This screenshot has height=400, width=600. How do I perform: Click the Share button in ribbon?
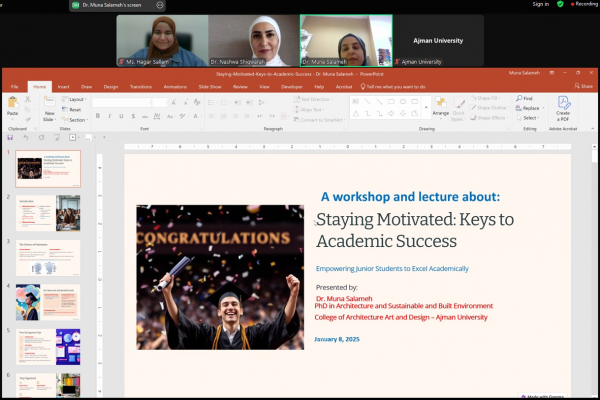click(x=583, y=87)
